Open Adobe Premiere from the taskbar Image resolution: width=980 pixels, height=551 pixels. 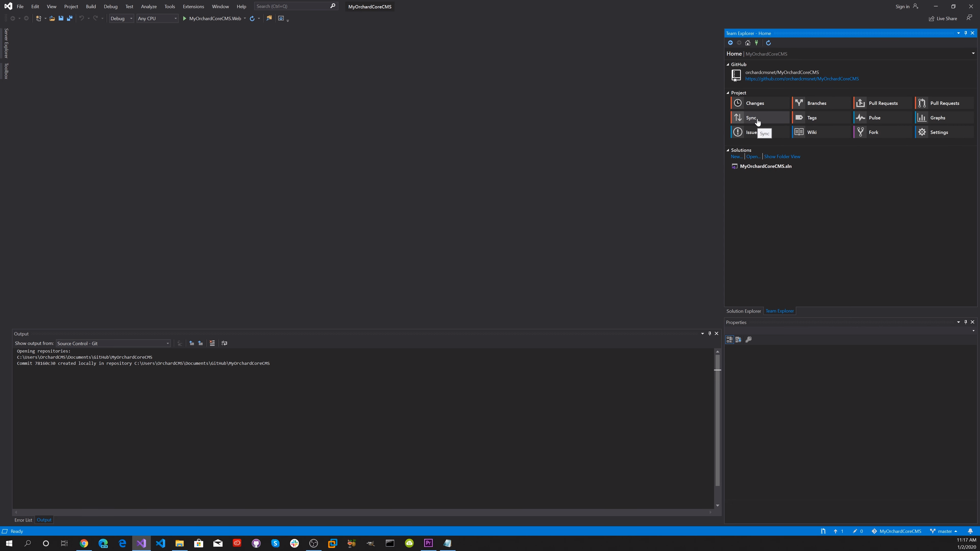(x=428, y=543)
